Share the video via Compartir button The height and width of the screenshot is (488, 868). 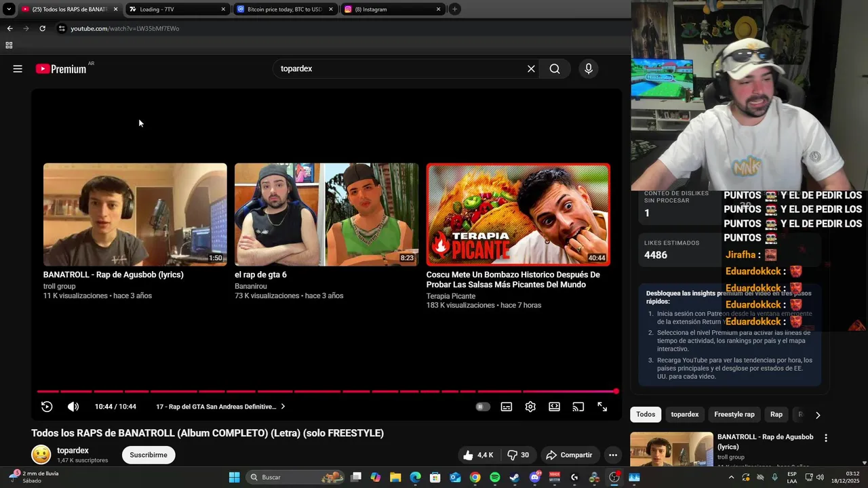569,455
